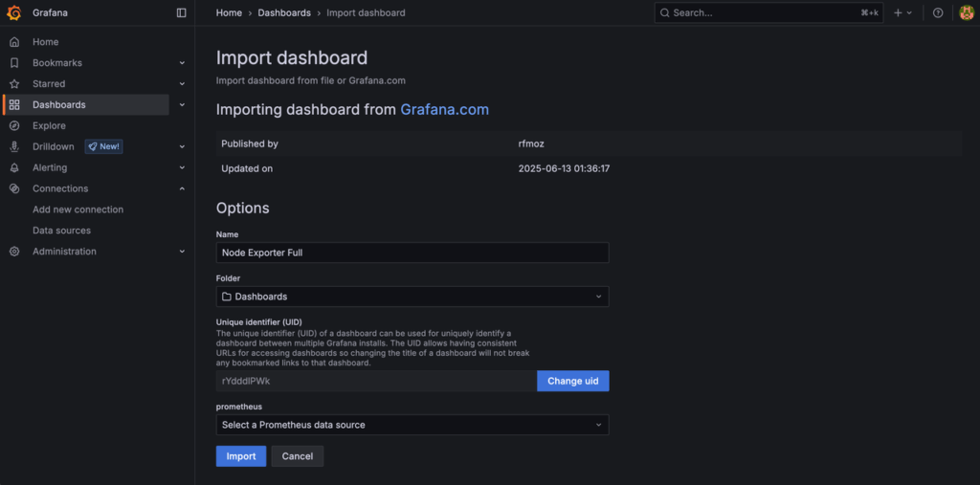Click the Updated on label
This screenshot has width=980, height=485.
click(247, 168)
